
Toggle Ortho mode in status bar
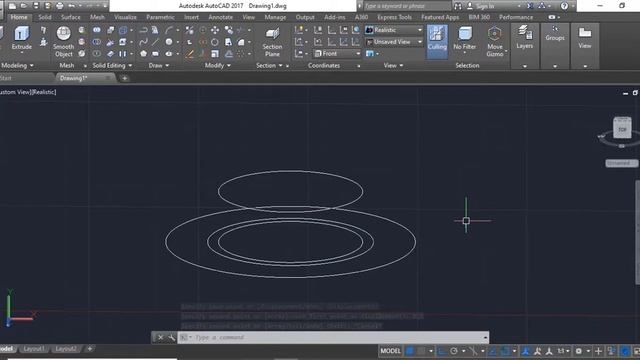[442, 351]
